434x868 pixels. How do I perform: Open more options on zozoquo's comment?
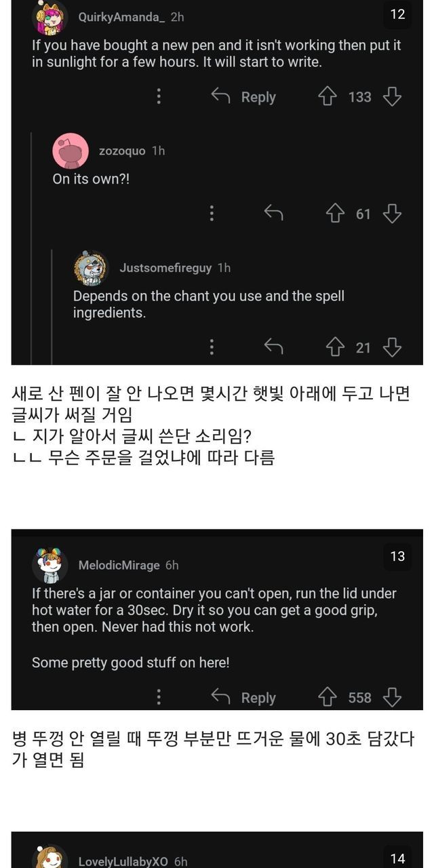tap(212, 214)
